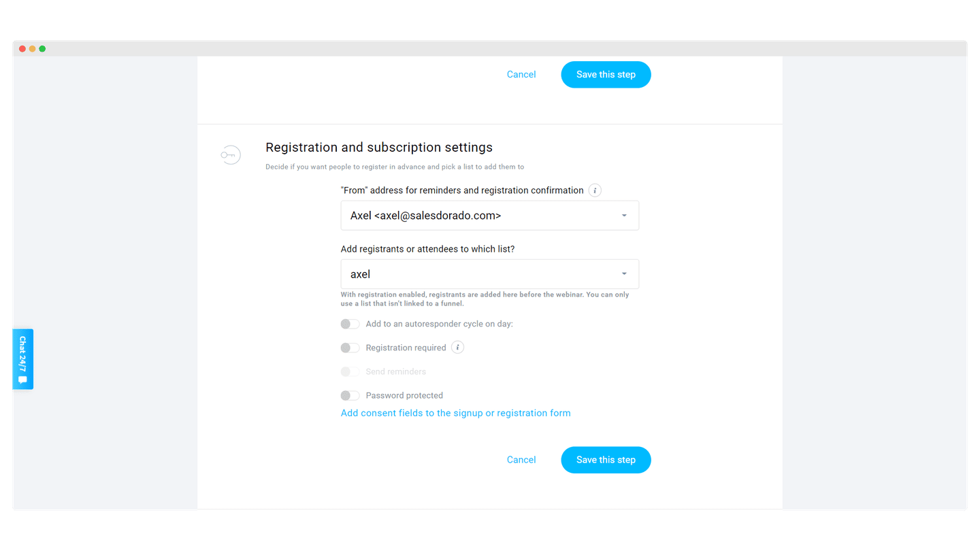Image resolution: width=980 pixels, height=551 pixels.
Task: Toggle the Send reminders switch
Action: 350,371
